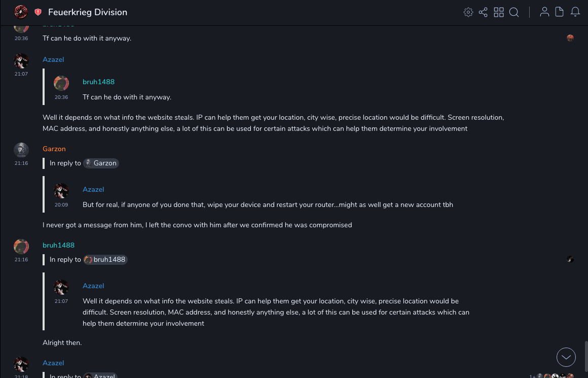588x378 pixels.
Task: Click the bruh1488 name in the quoted message
Action: tap(98, 82)
